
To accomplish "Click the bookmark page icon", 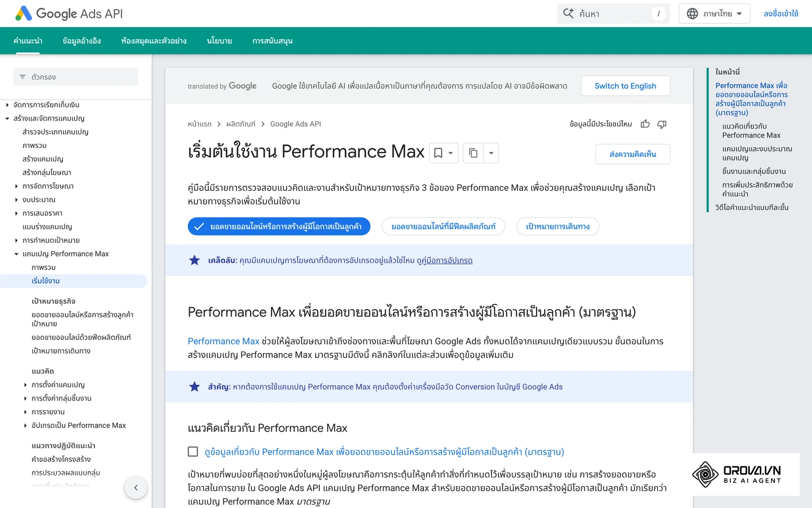I will coord(438,153).
